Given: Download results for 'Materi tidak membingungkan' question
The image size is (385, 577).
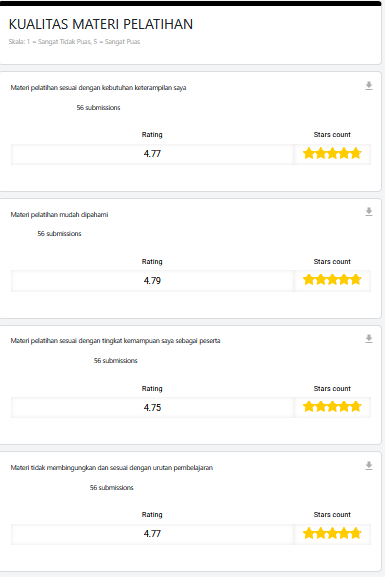Looking at the screenshot, I should pos(369,466).
